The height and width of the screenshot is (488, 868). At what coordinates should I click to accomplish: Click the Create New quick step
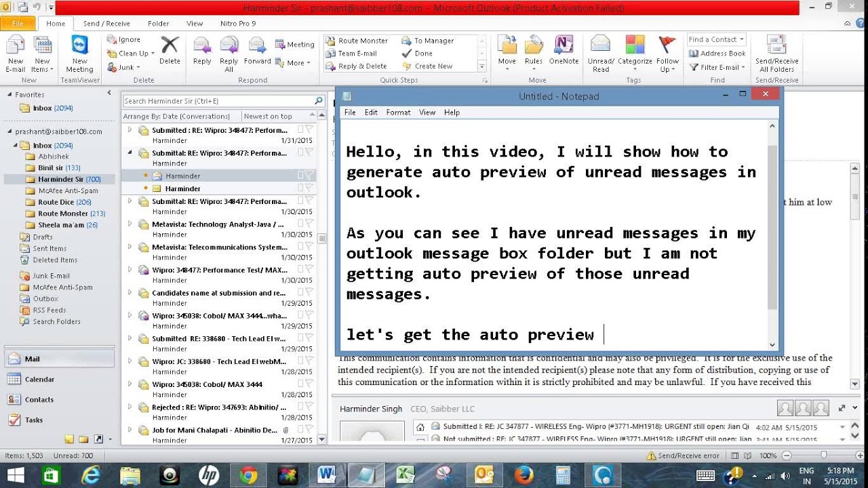coord(428,66)
